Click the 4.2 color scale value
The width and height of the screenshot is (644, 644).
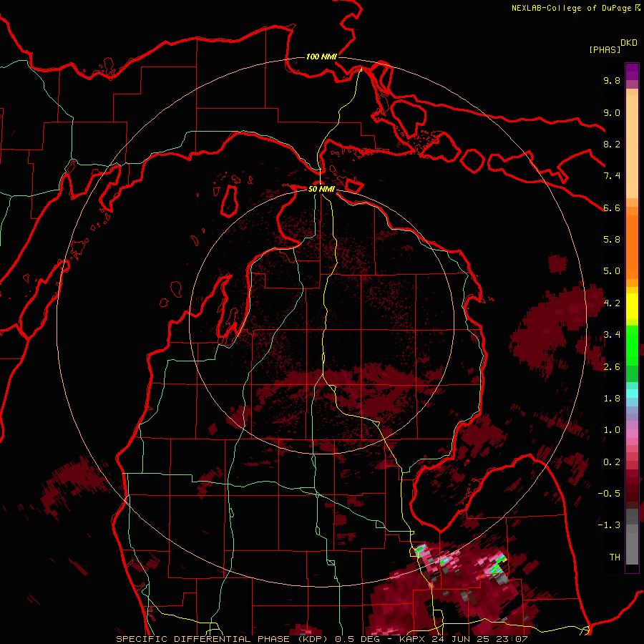point(612,303)
